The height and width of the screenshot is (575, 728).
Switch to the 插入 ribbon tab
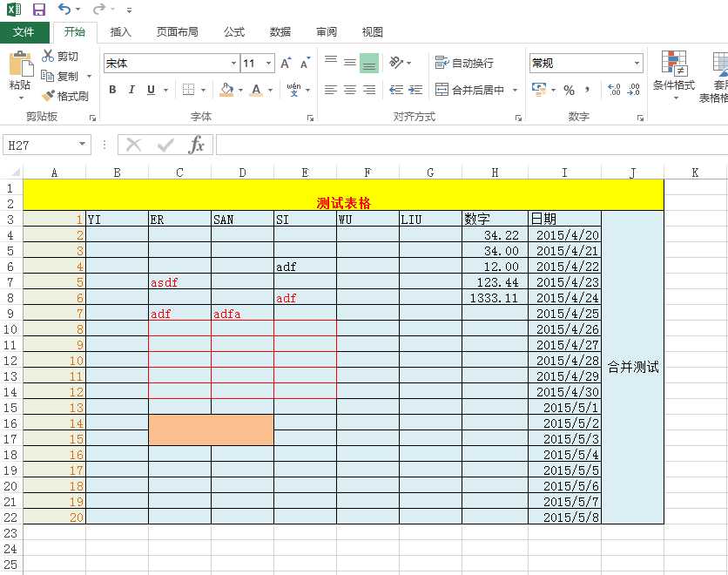(x=120, y=31)
